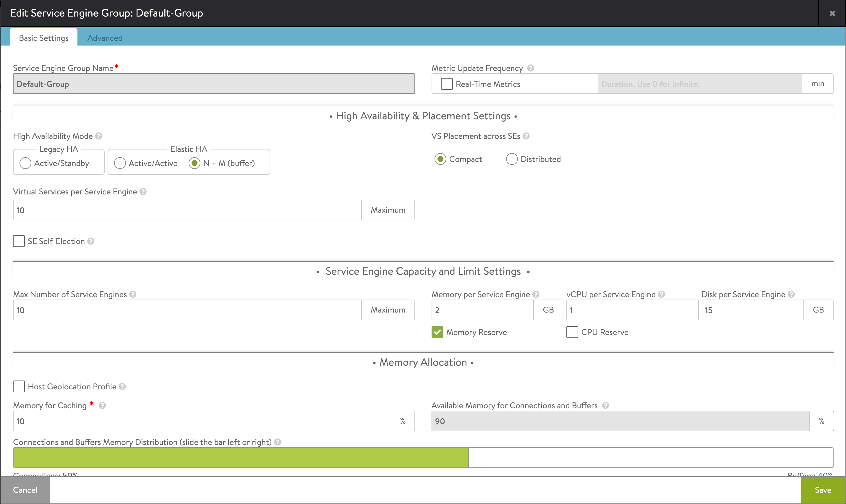846x504 pixels.
Task: Enable the Real-Time Metrics checkbox
Action: pyautogui.click(x=446, y=84)
